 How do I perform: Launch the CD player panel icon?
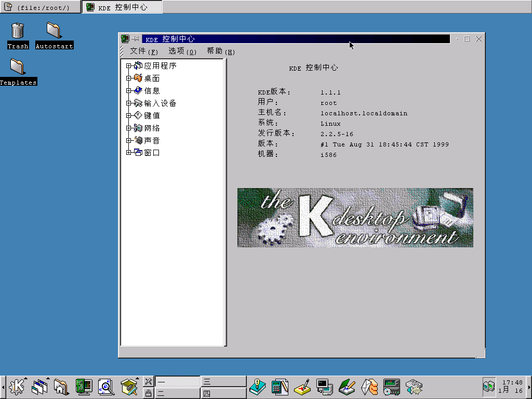[392, 387]
